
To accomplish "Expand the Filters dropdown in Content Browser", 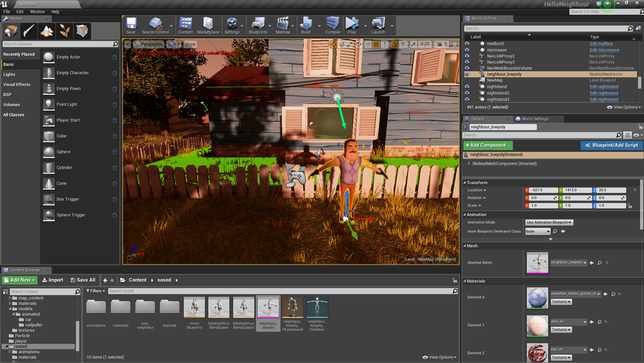I will point(96,291).
